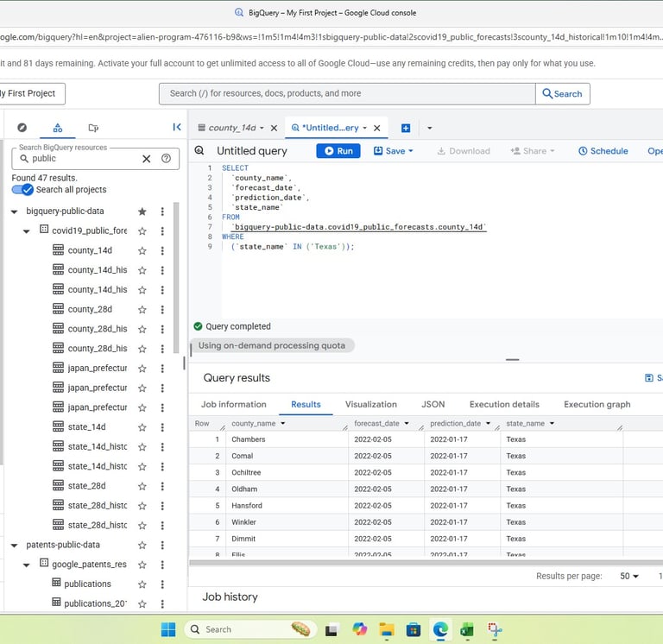Open more actions for the county_14d table

tap(162, 250)
